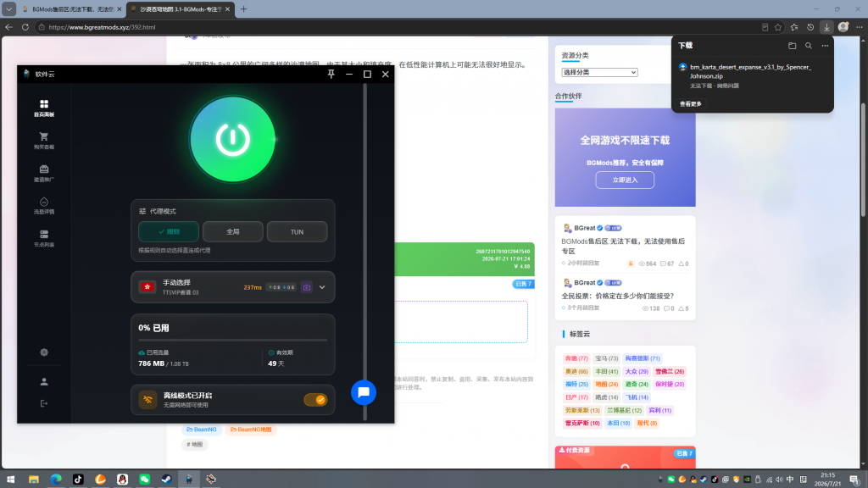868x488 pixels.
Task: Open the Windows Start menu
Action: click(10, 480)
